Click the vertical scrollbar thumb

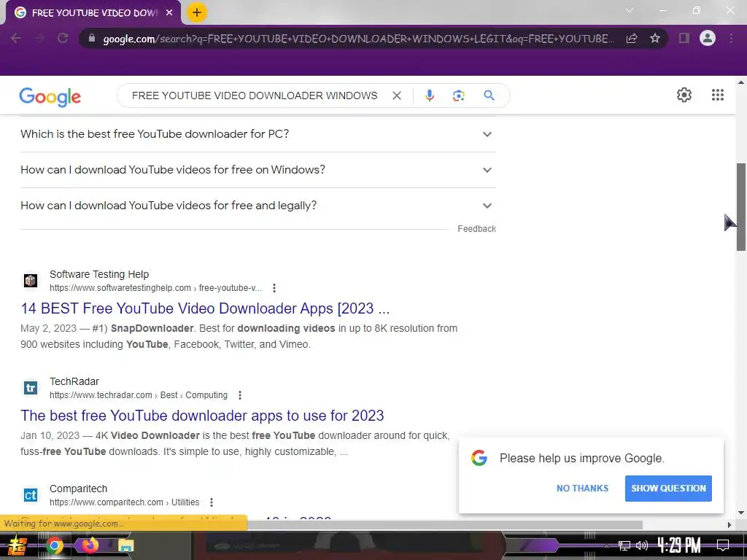click(741, 206)
